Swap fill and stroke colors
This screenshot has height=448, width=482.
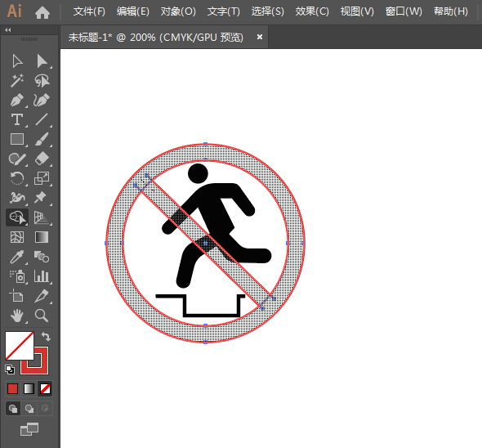coord(46,336)
